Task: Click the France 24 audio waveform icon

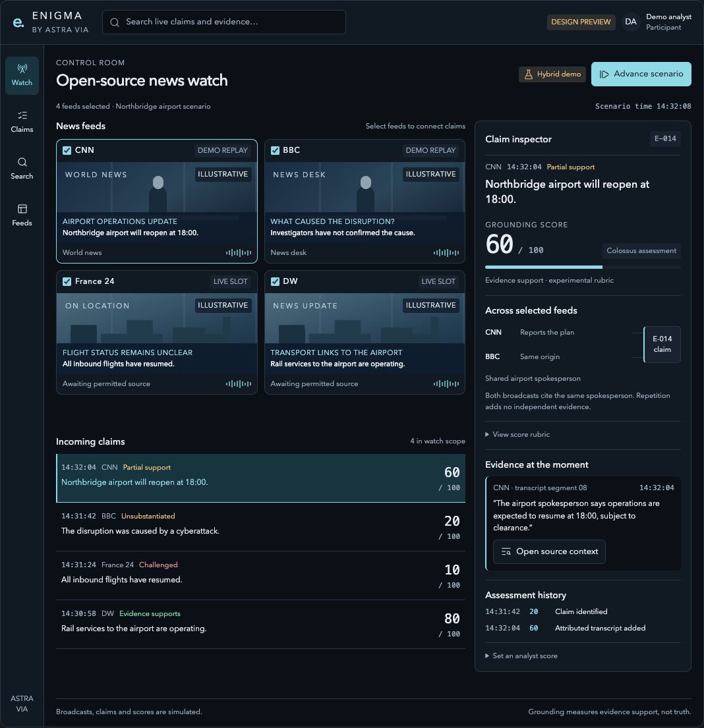Action: click(239, 383)
